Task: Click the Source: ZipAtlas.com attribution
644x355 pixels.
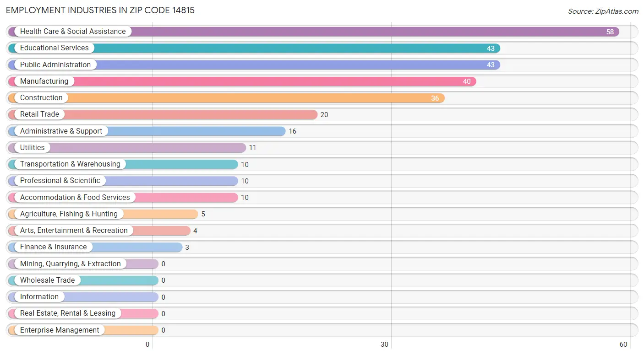Action: [603, 11]
